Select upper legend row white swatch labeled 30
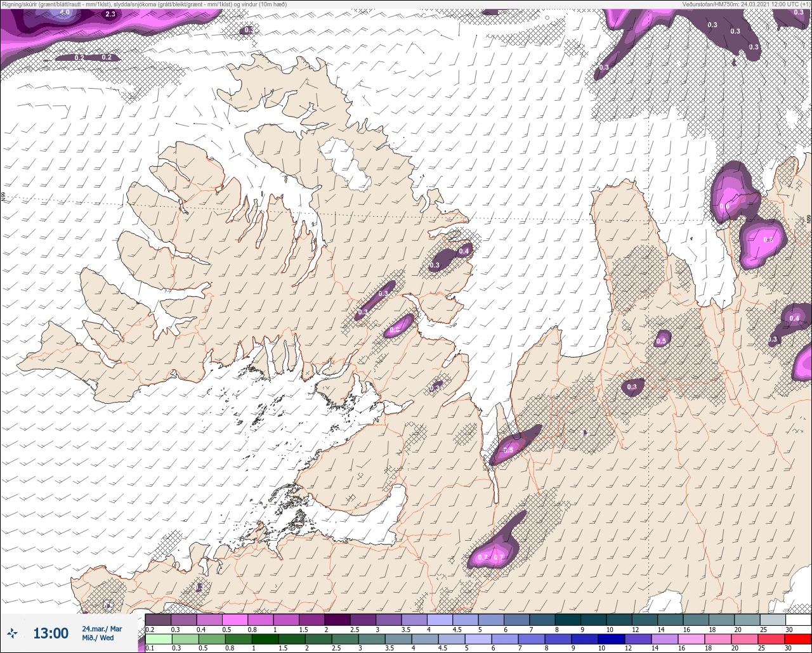The width and height of the screenshot is (812, 653). point(798,619)
